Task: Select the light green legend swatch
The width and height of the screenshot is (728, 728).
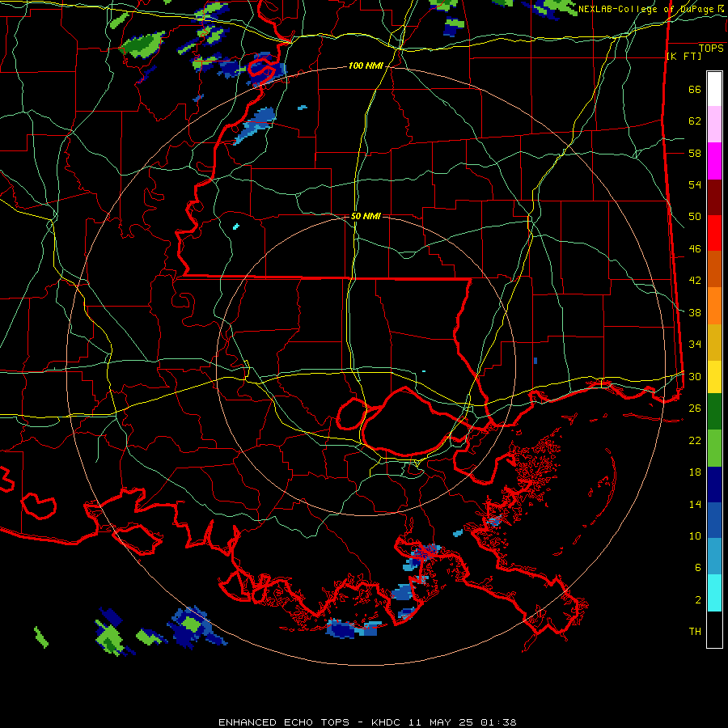Action: 714,448
